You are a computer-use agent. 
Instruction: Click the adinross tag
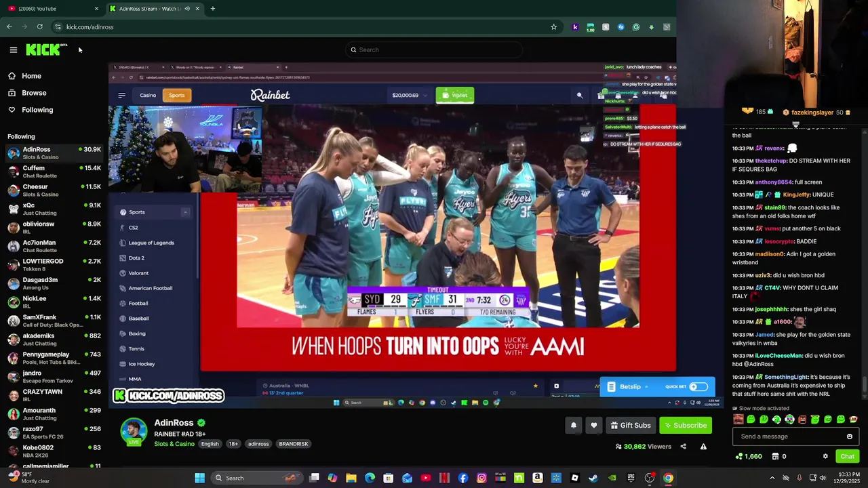tap(258, 444)
